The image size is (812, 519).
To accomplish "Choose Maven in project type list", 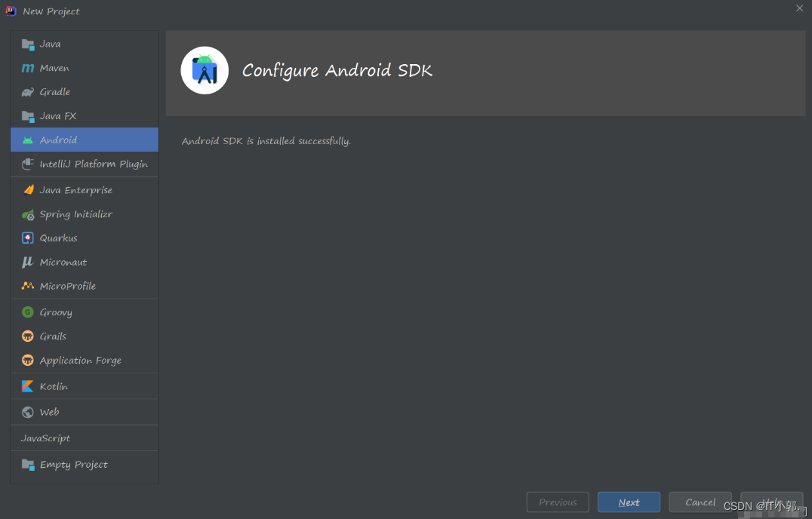I will click(54, 69).
